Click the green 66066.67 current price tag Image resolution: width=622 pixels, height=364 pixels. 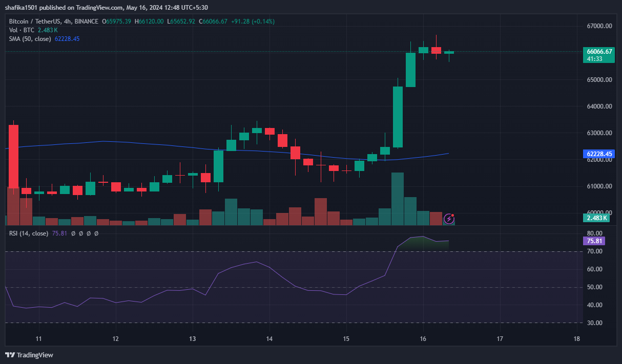(599, 52)
